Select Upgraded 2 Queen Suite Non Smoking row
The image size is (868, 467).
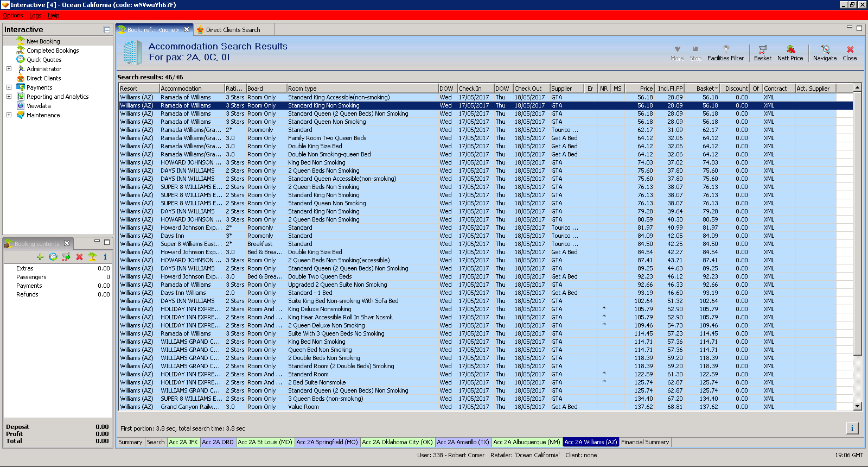tap(486, 285)
